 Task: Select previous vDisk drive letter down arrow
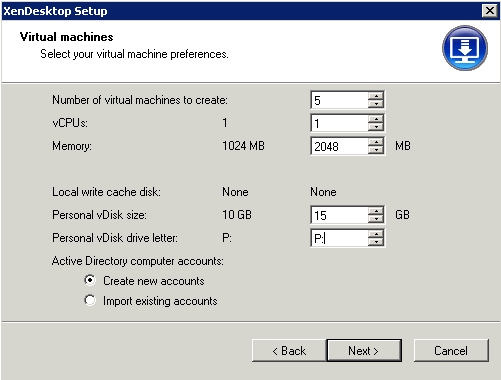376,242
